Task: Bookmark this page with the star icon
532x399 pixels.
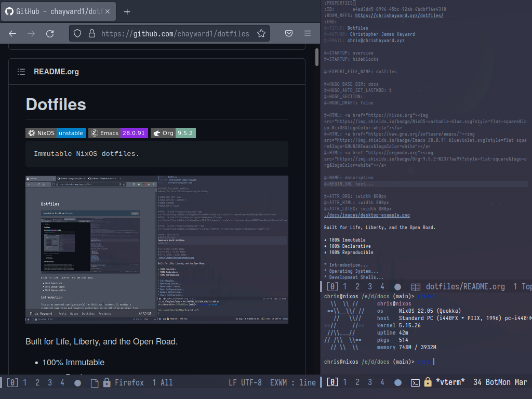Action: click(261, 34)
